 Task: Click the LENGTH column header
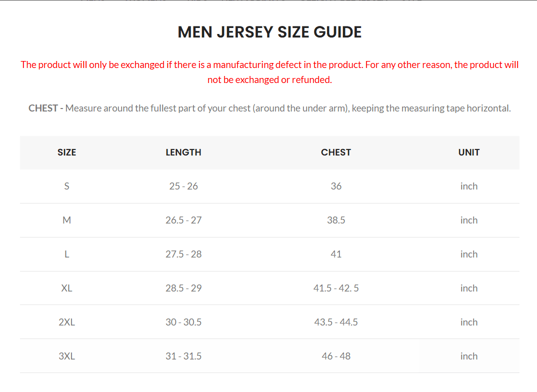183,152
